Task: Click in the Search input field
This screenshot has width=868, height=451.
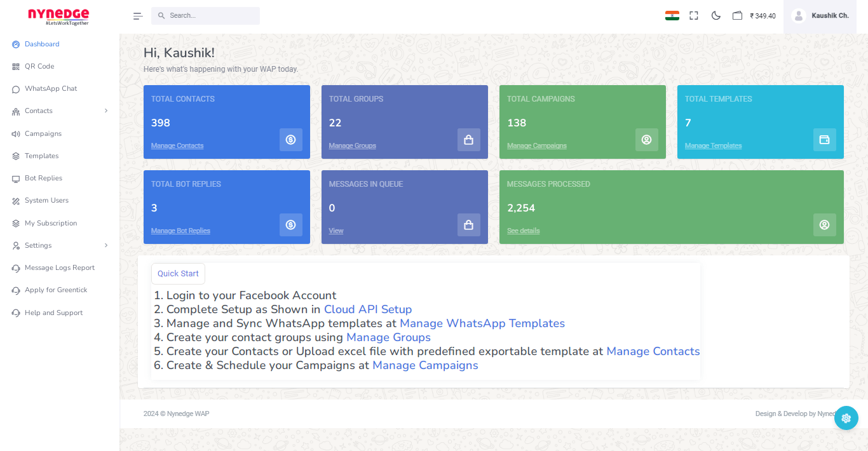Action: 205,16
